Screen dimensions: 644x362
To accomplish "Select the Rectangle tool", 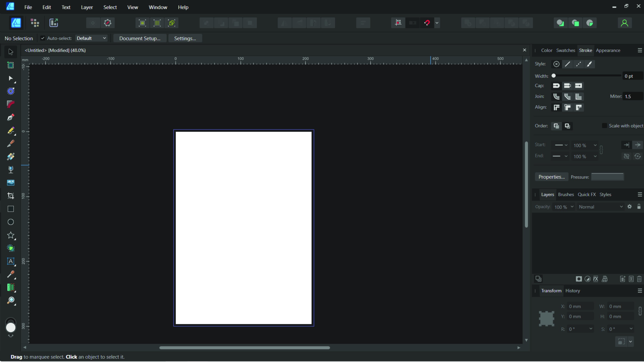I will pos(11,209).
